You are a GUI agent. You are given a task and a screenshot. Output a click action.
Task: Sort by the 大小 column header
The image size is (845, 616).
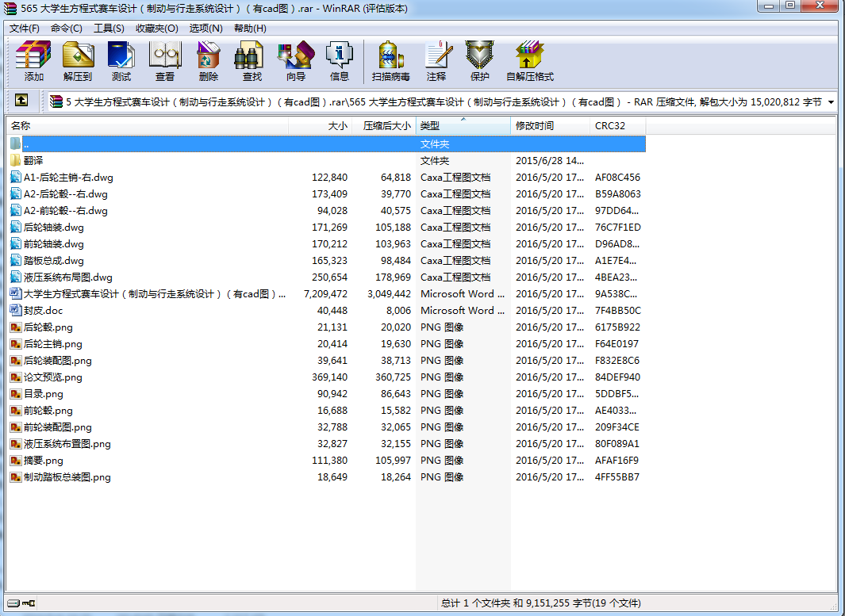pyautogui.click(x=320, y=125)
